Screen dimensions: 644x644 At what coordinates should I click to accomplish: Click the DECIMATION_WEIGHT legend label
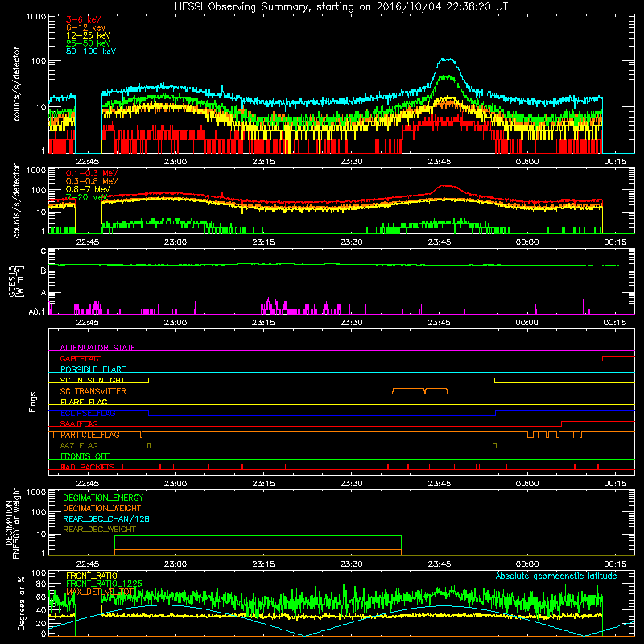(x=102, y=508)
